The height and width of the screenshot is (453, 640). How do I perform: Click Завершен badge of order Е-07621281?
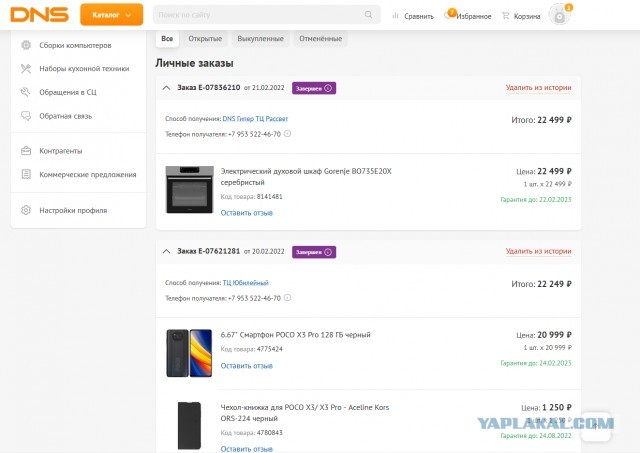click(x=314, y=252)
